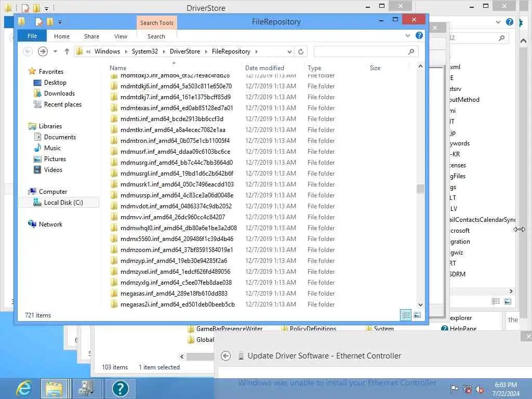Open Explorer help question mark icon
The image size is (532, 399).
pos(419,35)
